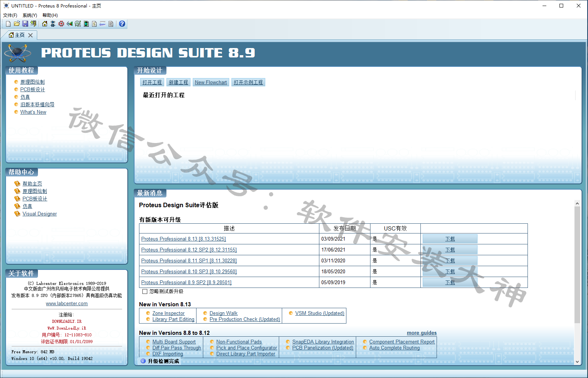
Task: Open Pre Production Check (Updated) link
Action: (245, 319)
